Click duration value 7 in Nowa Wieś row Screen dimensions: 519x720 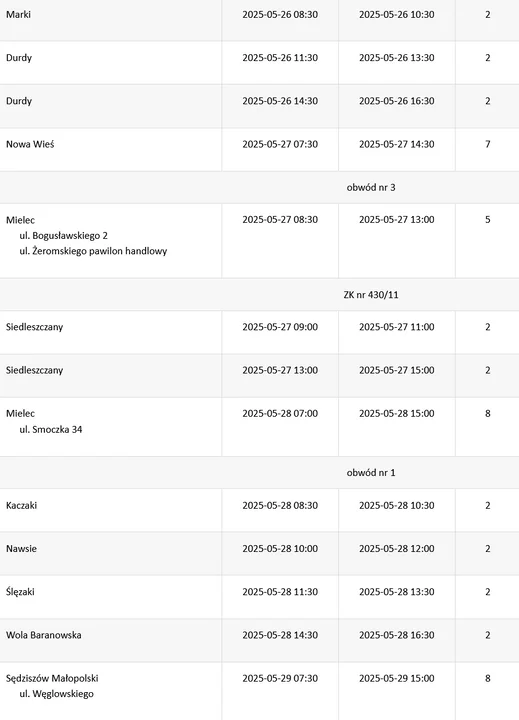pos(488,144)
